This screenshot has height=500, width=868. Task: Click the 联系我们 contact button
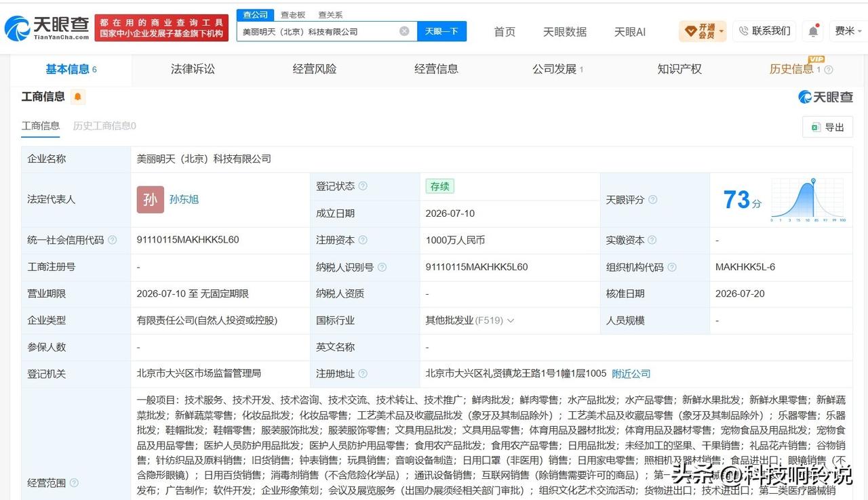coord(765,31)
